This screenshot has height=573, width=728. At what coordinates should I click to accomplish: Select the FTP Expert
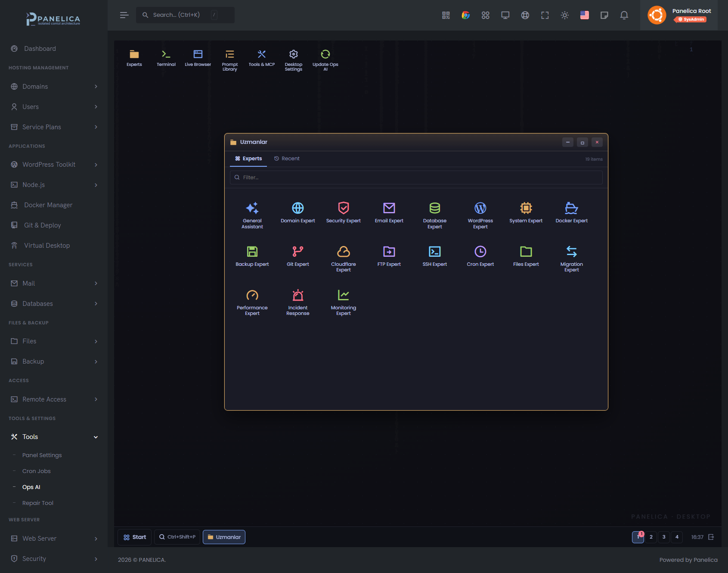pos(389,256)
